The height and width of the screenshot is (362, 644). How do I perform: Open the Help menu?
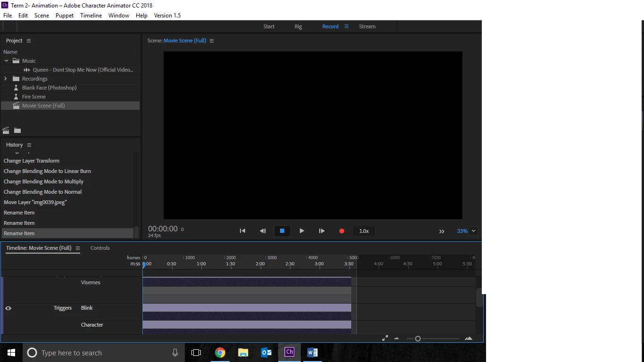(x=141, y=16)
